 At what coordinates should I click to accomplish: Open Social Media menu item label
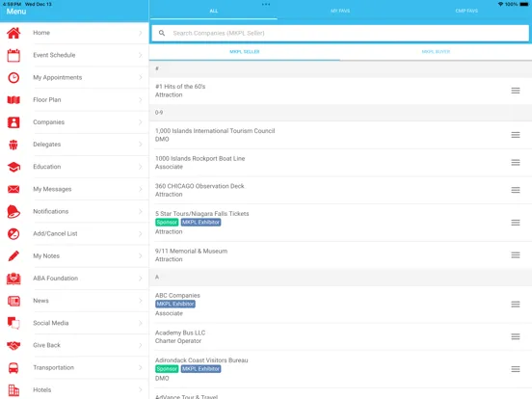click(51, 323)
